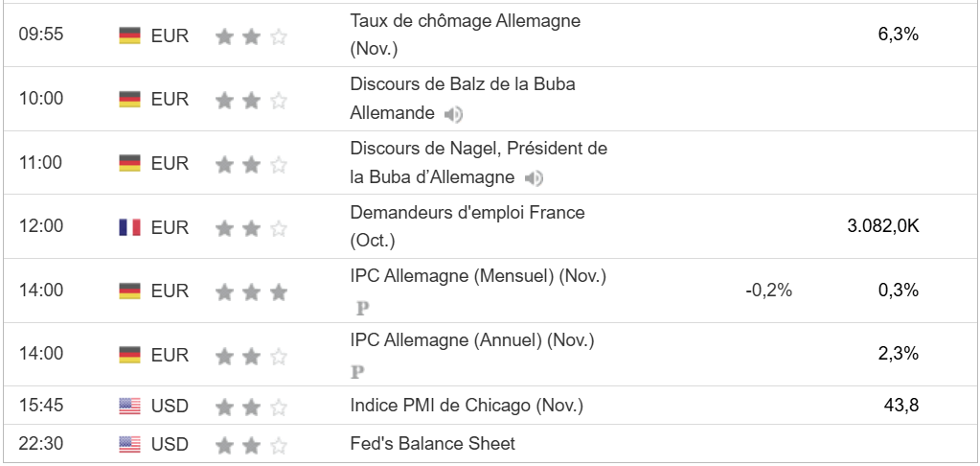This screenshot has width=980, height=466.
Task: Click importance stars for Taux de chômage Allemagne
Action: click(x=251, y=36)
